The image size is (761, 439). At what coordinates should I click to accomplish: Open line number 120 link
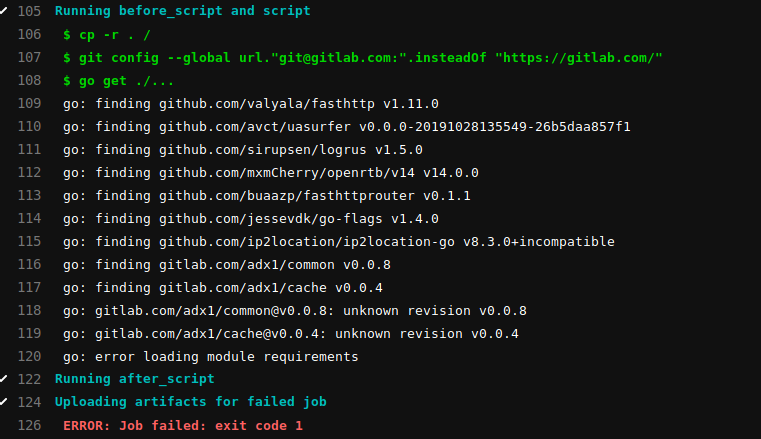(x=29, y=356)
